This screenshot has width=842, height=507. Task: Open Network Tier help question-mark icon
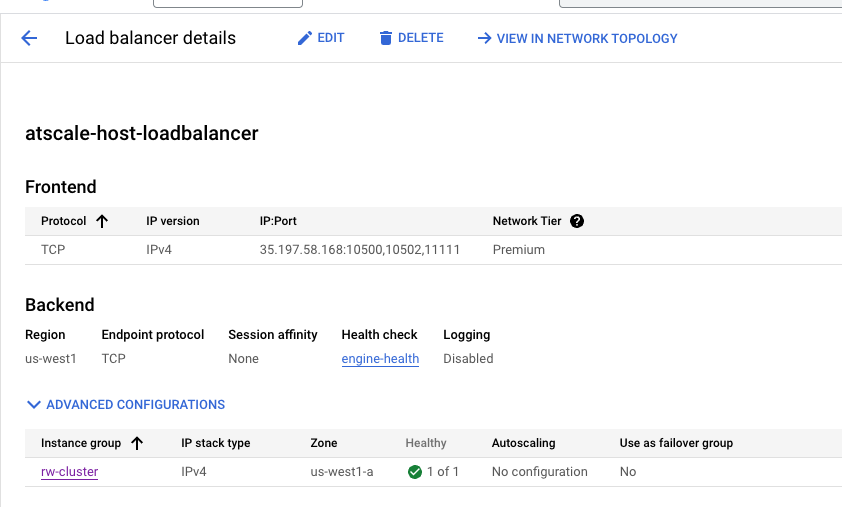point(577,221)
